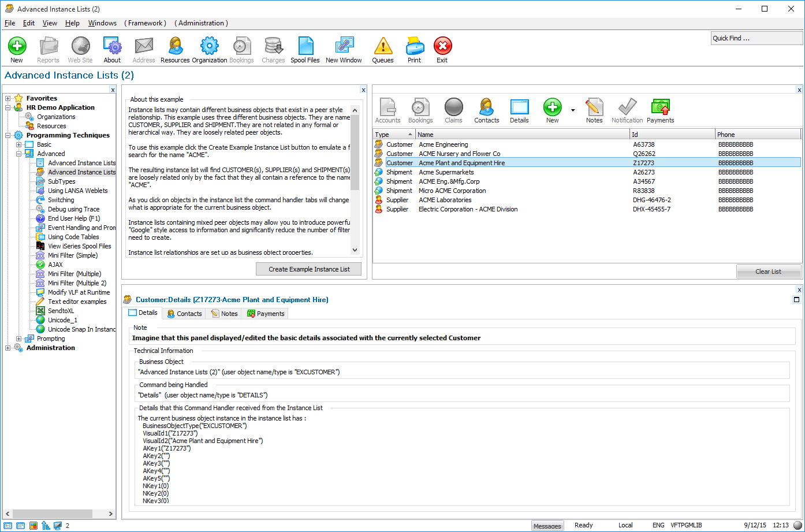Expand the Administration tree node
This screenshot has width=805, height=532.
click(8, 348)
